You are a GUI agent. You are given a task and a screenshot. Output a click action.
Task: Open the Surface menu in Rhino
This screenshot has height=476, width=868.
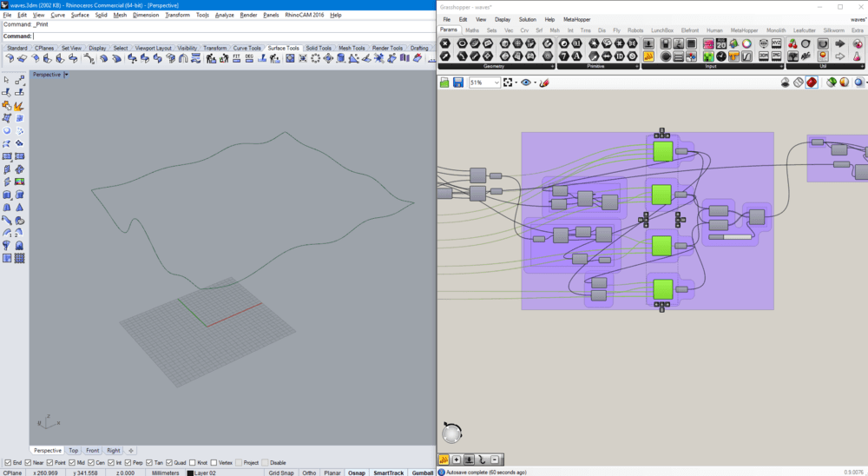point(80,15)
